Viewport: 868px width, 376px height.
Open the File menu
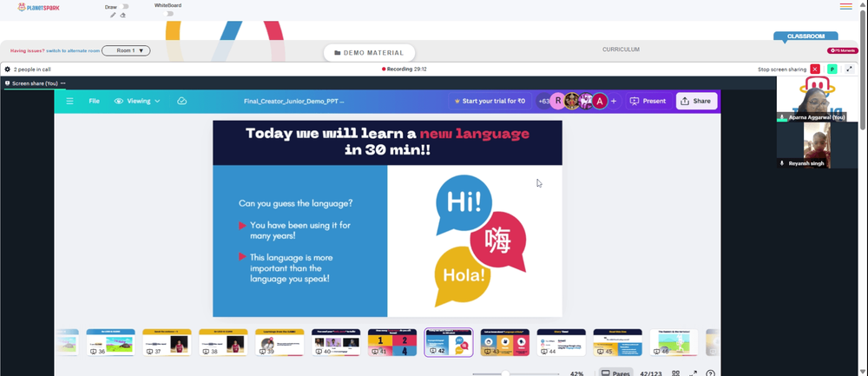[94, 102]
